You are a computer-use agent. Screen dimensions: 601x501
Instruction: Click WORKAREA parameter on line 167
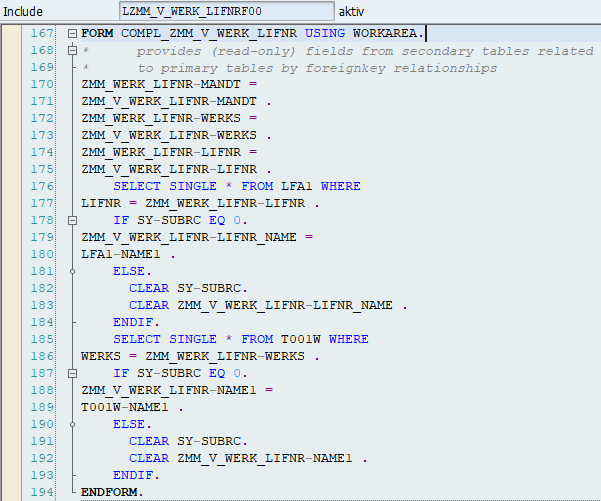click(x=385, y=33)
